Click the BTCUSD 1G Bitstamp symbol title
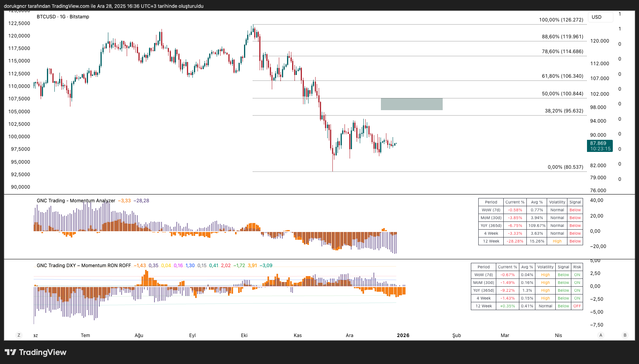639x364 pixels. (x=63, y=17)
